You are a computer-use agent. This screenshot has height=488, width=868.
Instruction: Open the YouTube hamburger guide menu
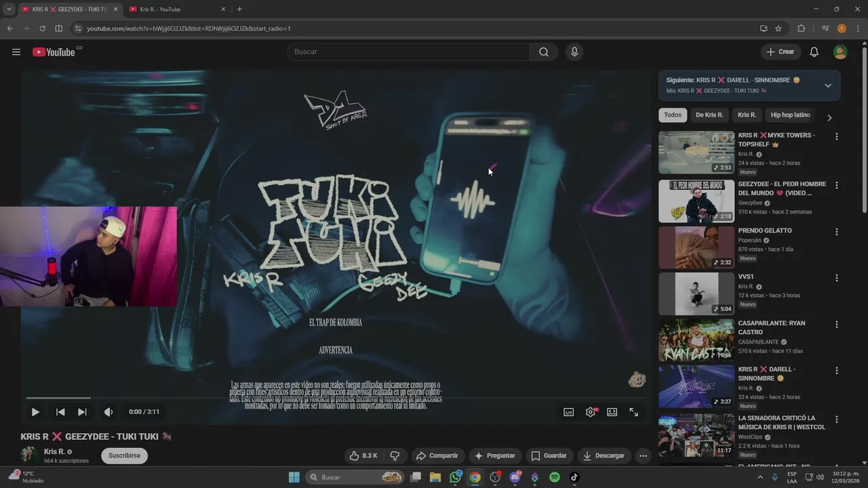(16, 52)
